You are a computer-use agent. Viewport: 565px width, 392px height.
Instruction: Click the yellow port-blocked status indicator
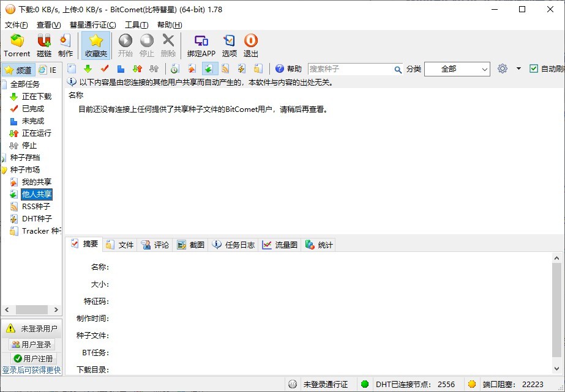[x=472, y=384]
